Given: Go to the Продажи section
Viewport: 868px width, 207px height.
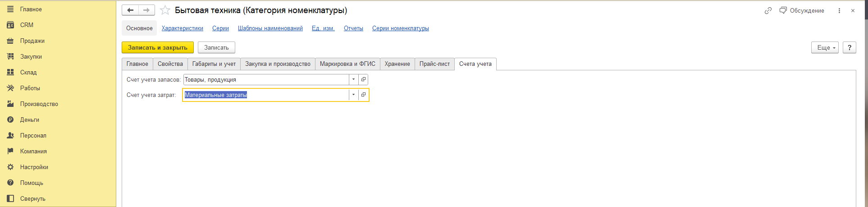Looking at the screenshot, I should 32,41.
